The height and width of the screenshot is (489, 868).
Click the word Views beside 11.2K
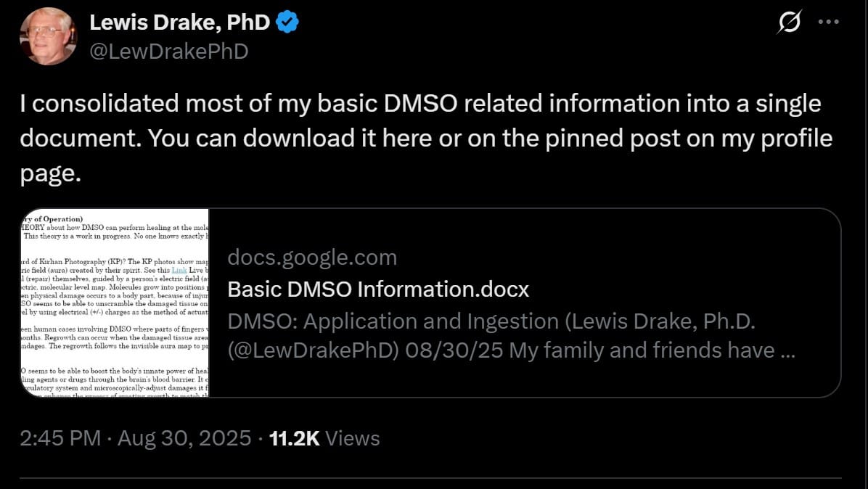tap(353, 438)
